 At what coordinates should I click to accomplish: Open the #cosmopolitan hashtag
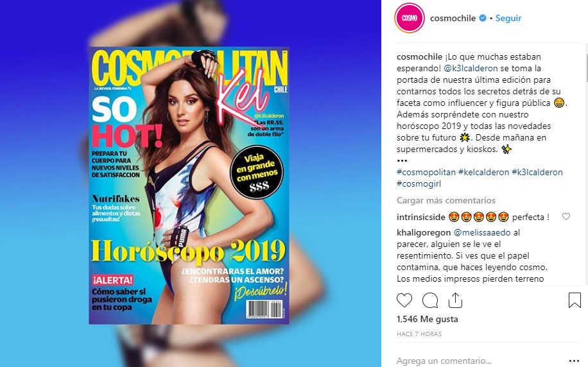tap(426, 172)
